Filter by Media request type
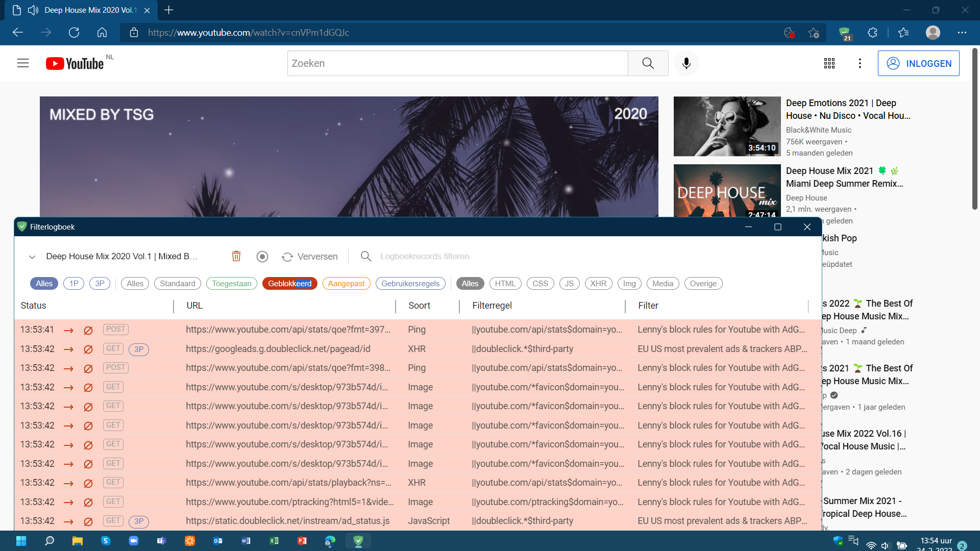 [663, 284]
